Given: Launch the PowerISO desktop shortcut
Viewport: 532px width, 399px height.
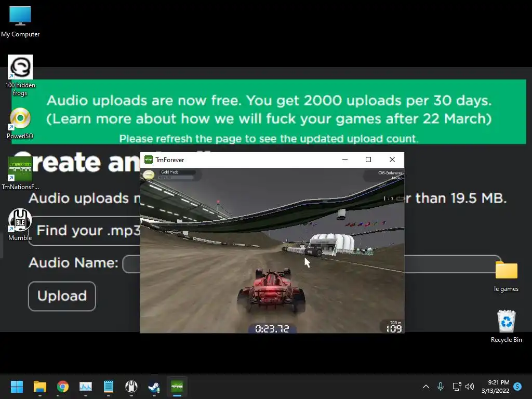Looking at the screenshot, I should pos(20,123).
